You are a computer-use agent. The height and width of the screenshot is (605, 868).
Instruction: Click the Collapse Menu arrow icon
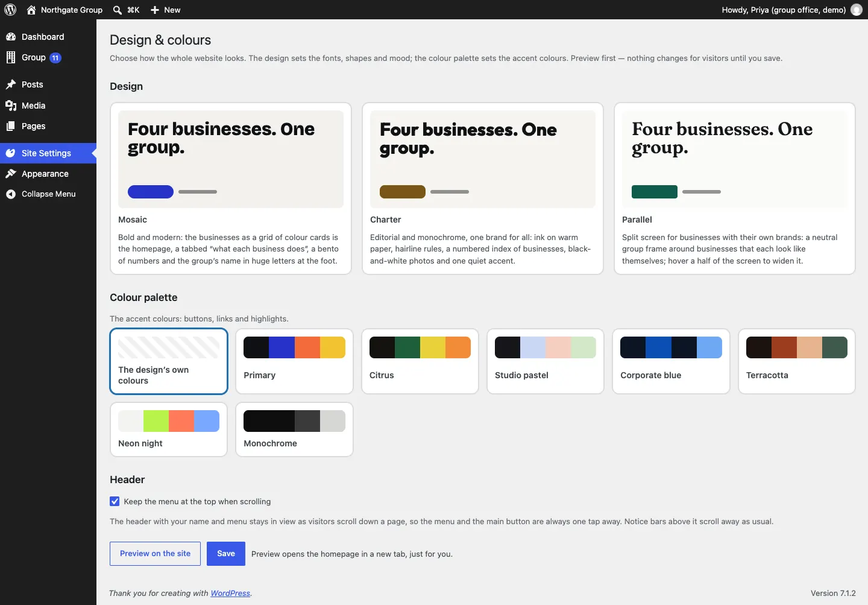[x=11, y=194]
